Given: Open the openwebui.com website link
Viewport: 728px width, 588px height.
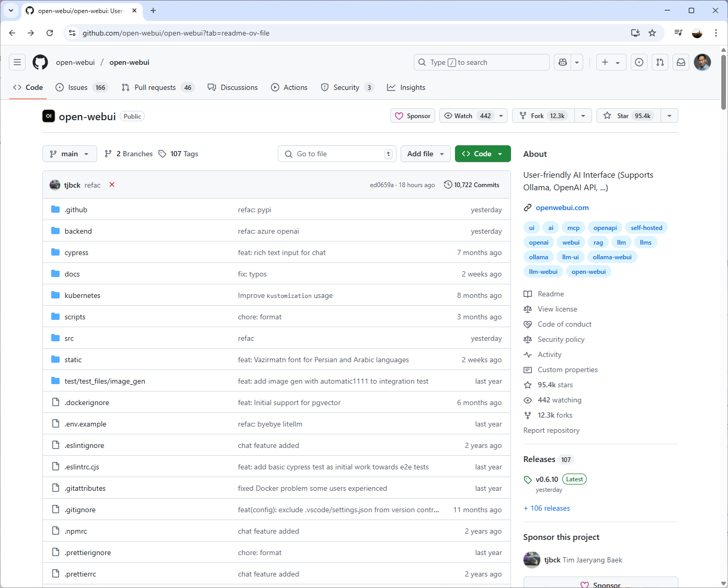Looking at the screenshot, I should point(562,207).
